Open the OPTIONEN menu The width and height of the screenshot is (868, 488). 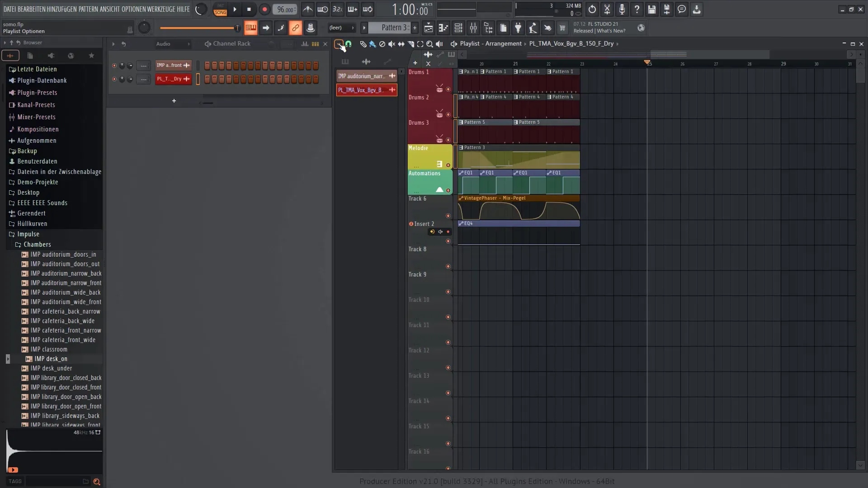tap(134, 9)
